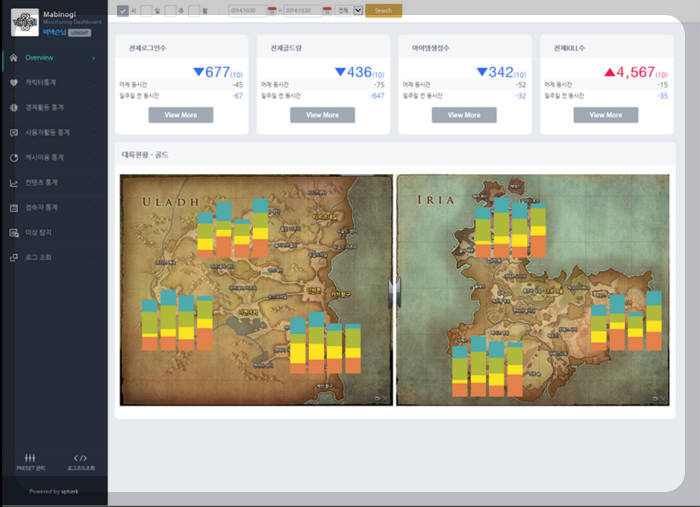Click the 대륙현황 - 골드 panel heading
Viewport: 700px width, 507px height.
point(145,155)
